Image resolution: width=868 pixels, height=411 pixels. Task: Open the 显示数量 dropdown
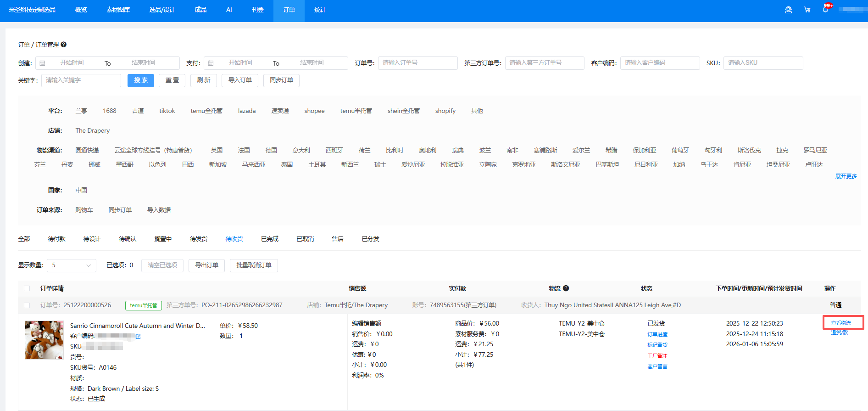pos(71,265)
